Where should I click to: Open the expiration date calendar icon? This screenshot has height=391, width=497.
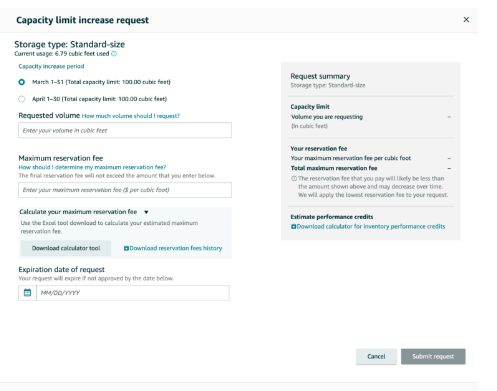(27, 293)
